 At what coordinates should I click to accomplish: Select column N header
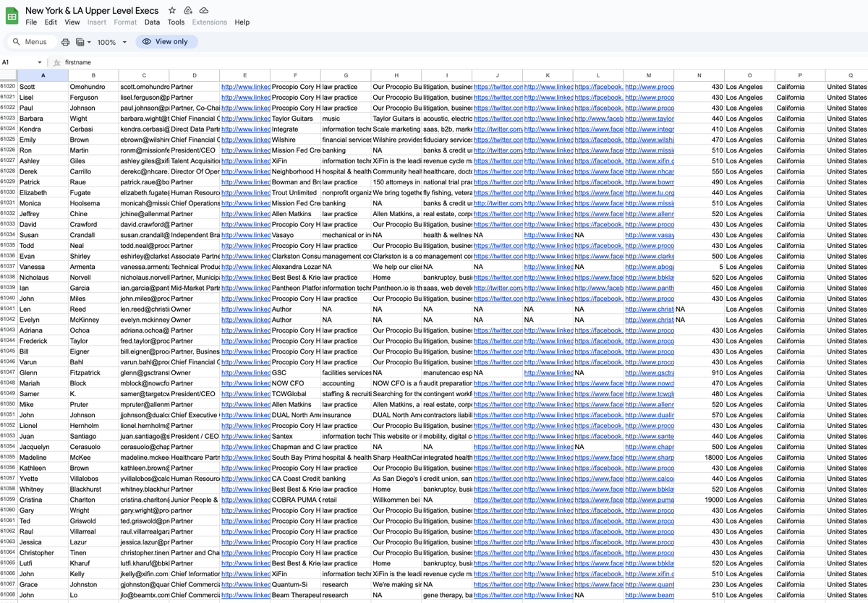[699, 75]
